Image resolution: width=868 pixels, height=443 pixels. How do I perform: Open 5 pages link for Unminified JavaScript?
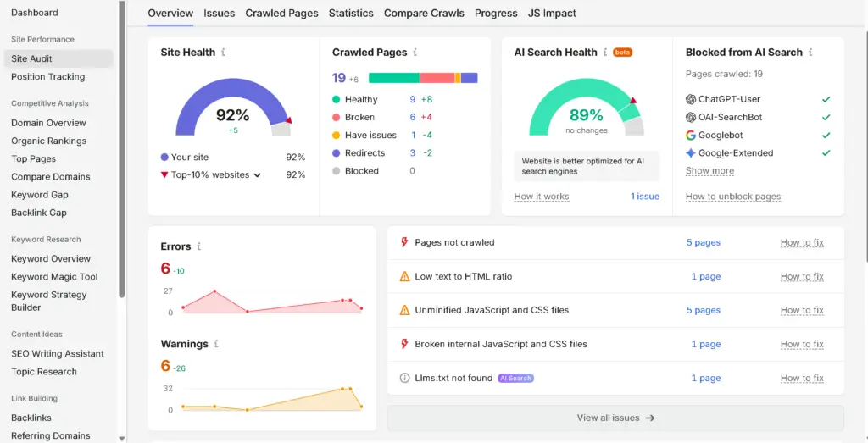[704, 310]
